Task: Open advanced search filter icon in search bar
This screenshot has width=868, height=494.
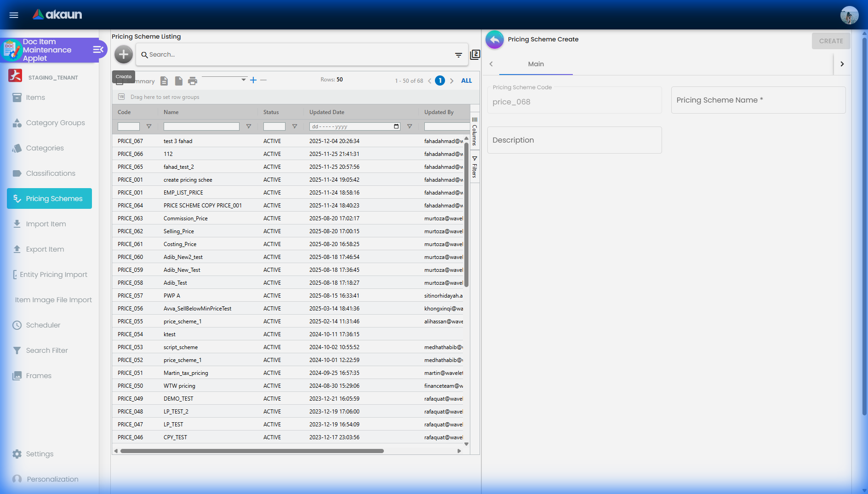Action: pyautogui.click(x=458, y=55)
